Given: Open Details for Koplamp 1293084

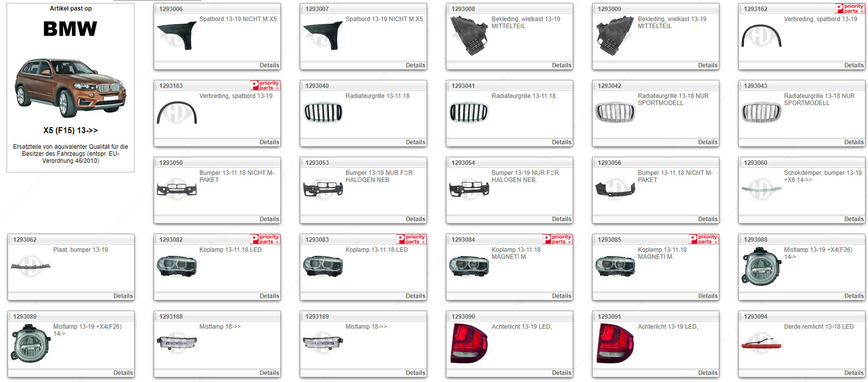Looking at the screenshot, I should [x=562, y=296].
